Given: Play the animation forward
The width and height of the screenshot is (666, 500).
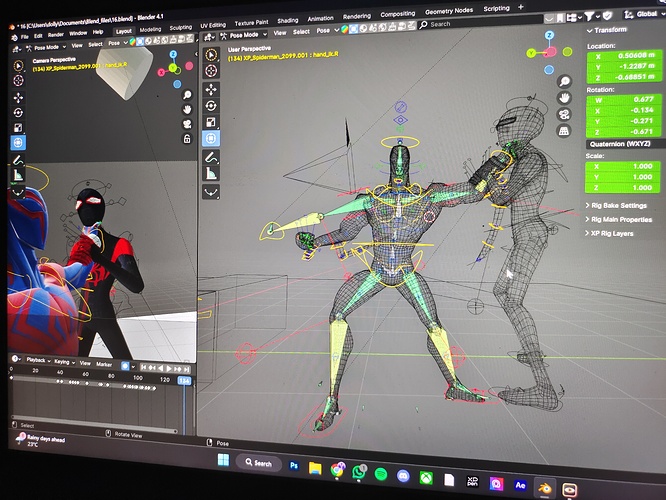Looking at the screenshot, I should pyautogui.click(x=169, y=368).
